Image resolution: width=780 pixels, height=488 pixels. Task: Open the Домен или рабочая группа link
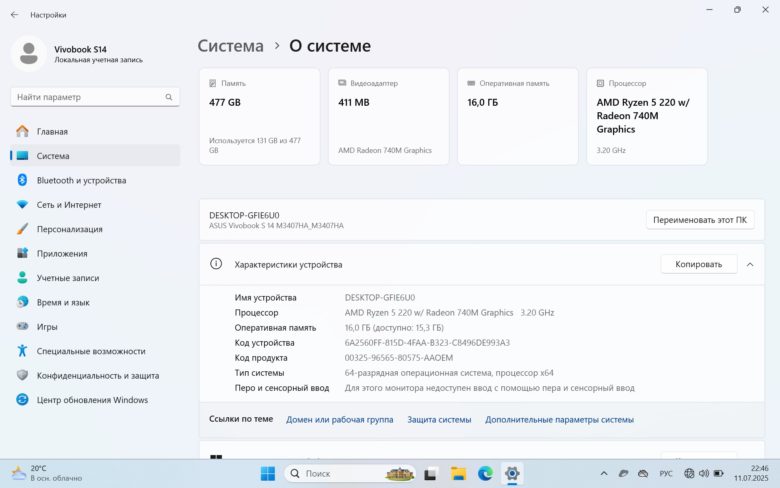(340, 419)
